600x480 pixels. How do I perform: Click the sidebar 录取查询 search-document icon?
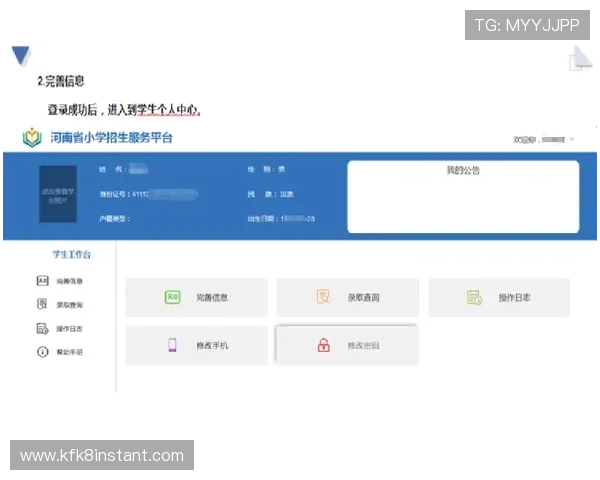click(x=42, y=304)
